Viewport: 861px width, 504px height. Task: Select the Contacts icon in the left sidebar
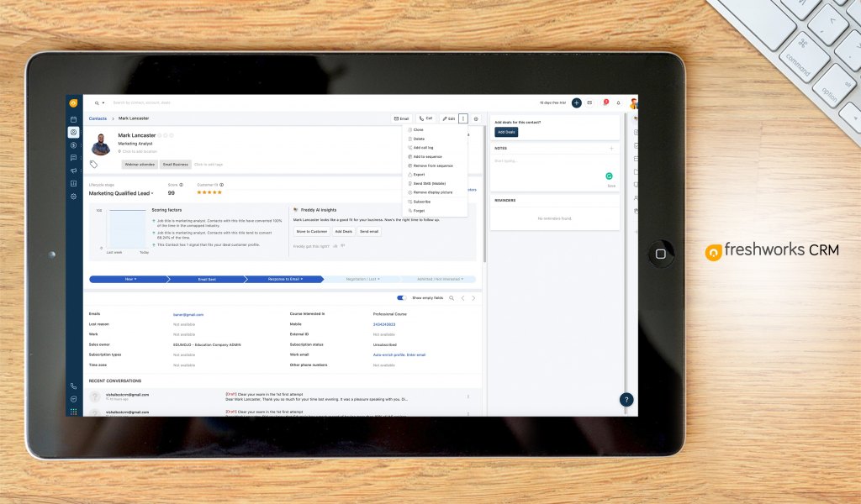74,132
